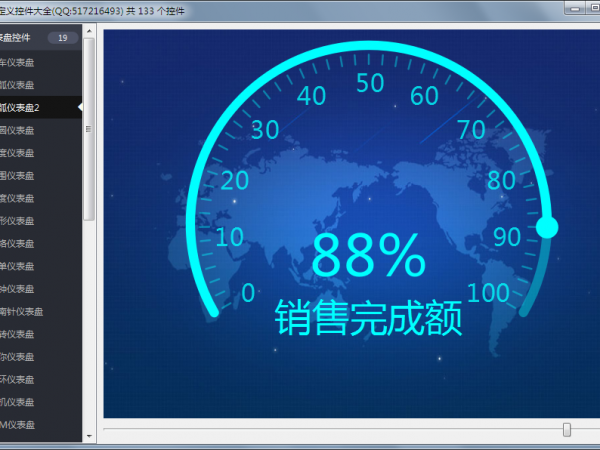Select the 转仪表盘 list entry
Viewport: 600px width, 450px height.
click(x=18, y=334)
